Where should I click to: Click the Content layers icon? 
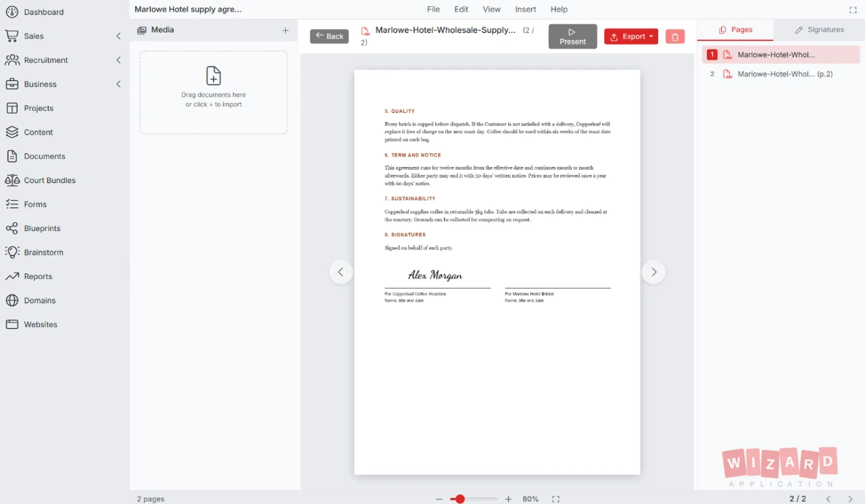11,132
